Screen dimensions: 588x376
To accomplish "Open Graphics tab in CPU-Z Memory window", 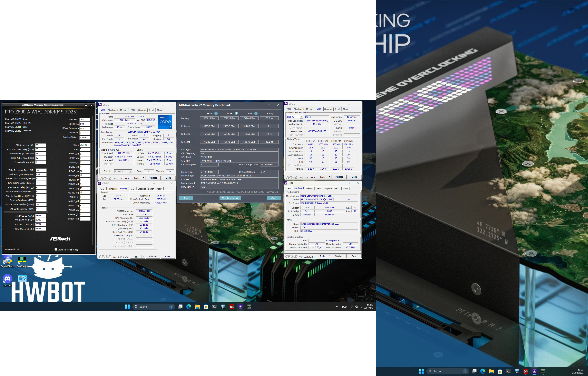I will (x=142, y=189).
